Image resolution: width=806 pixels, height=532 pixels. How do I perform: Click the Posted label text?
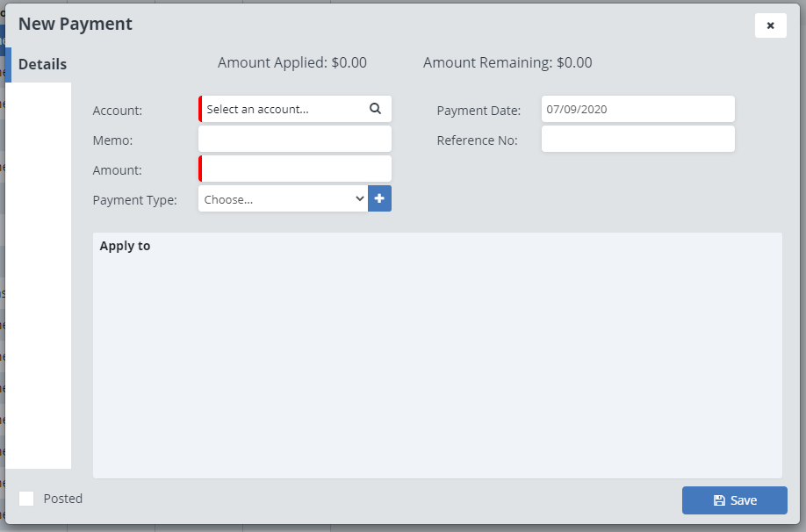point(63,499)
